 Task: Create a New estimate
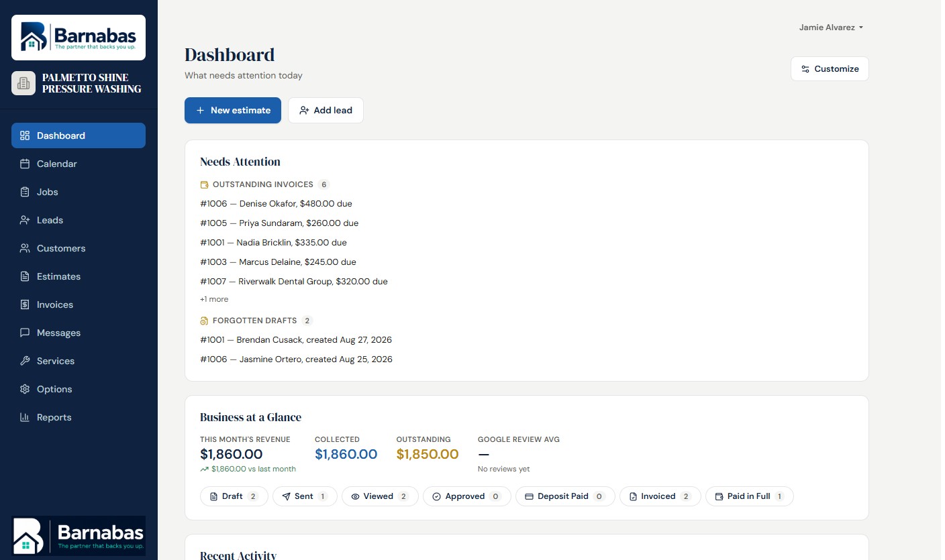point(233,110)
